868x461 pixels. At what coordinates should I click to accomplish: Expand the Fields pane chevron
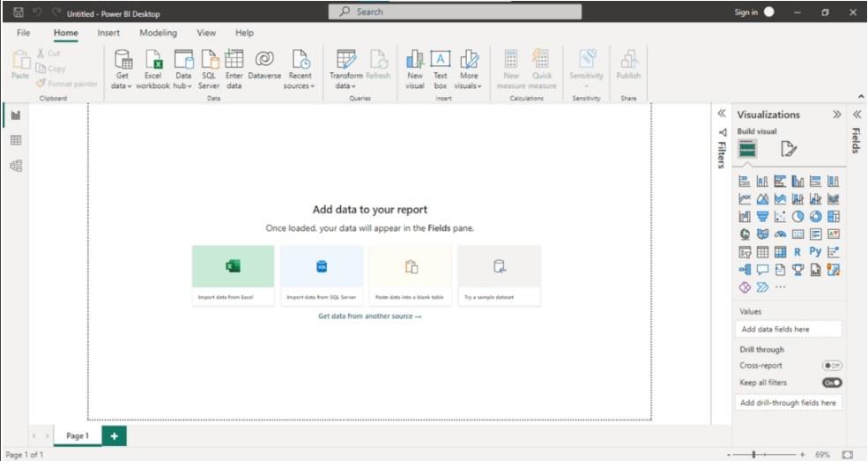(857, 115)
